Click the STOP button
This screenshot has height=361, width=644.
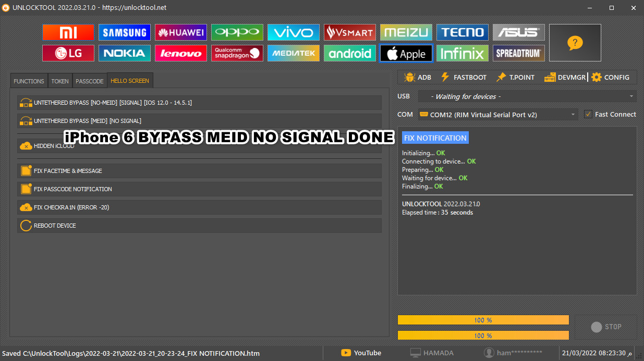coord(606,327)
